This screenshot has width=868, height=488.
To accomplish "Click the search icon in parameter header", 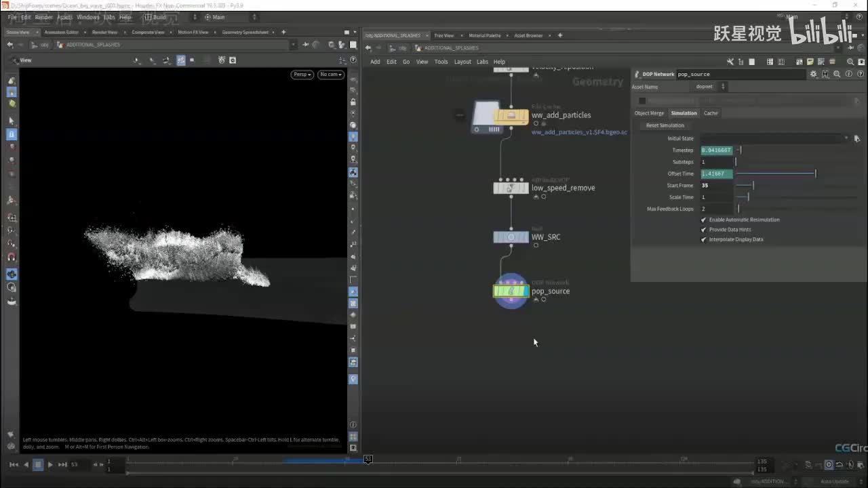I will pyautogui.click(x=837, y=74).
